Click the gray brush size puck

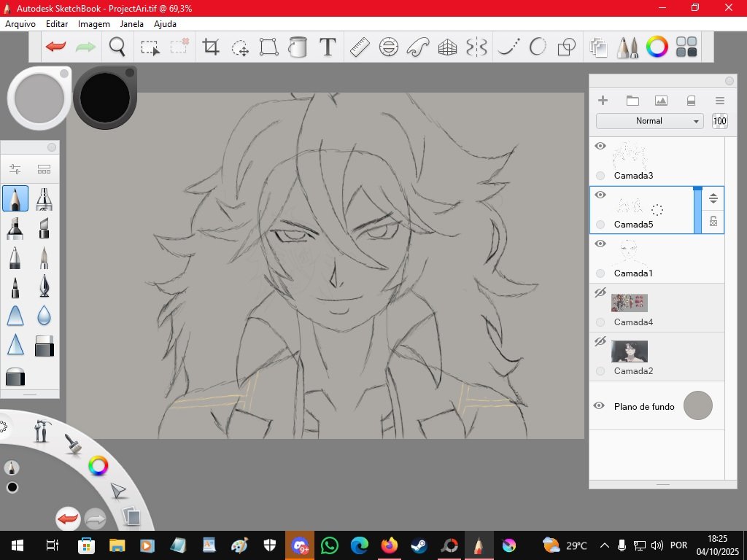coord(39,98)
